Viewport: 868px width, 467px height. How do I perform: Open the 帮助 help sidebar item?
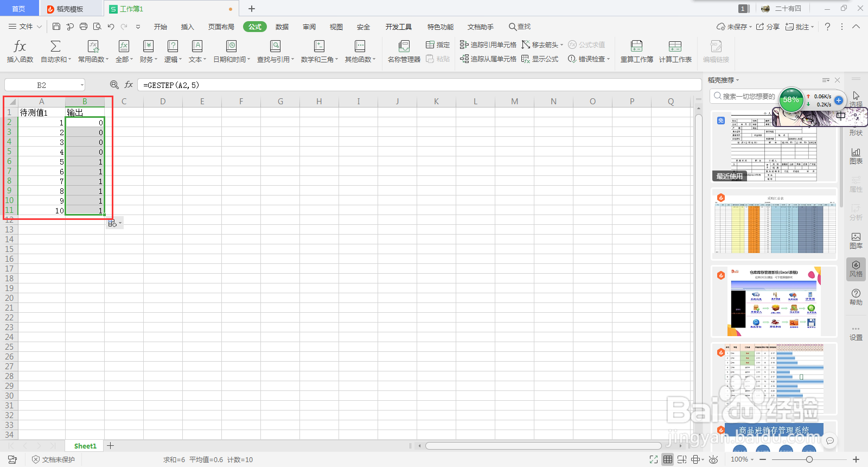(856, 297)
